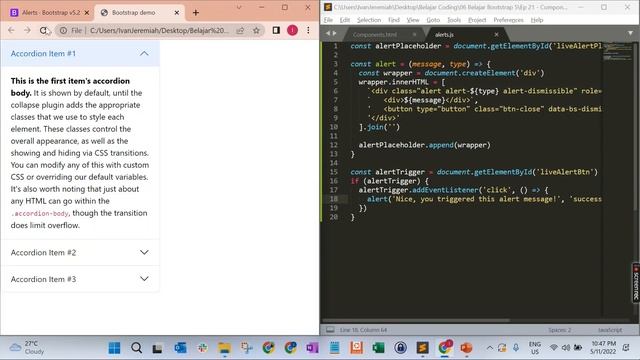Open a new Chrome tab

(x=196, y=13)
